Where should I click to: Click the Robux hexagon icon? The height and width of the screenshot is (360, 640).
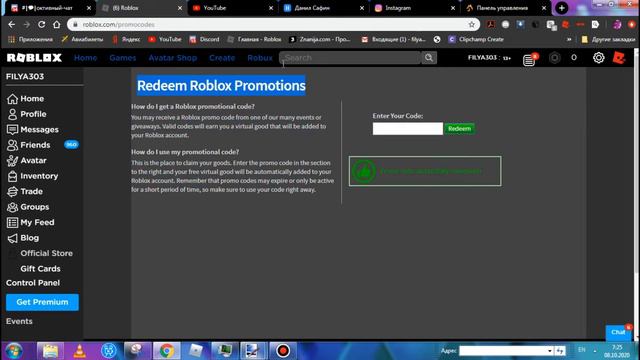pos(554,58)
